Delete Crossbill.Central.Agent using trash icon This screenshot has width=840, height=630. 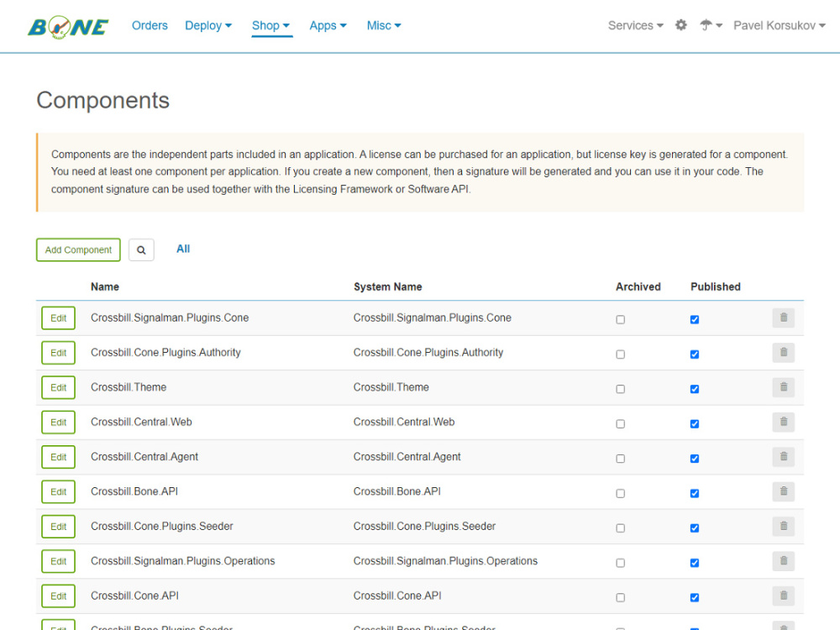tap(783, 457)
